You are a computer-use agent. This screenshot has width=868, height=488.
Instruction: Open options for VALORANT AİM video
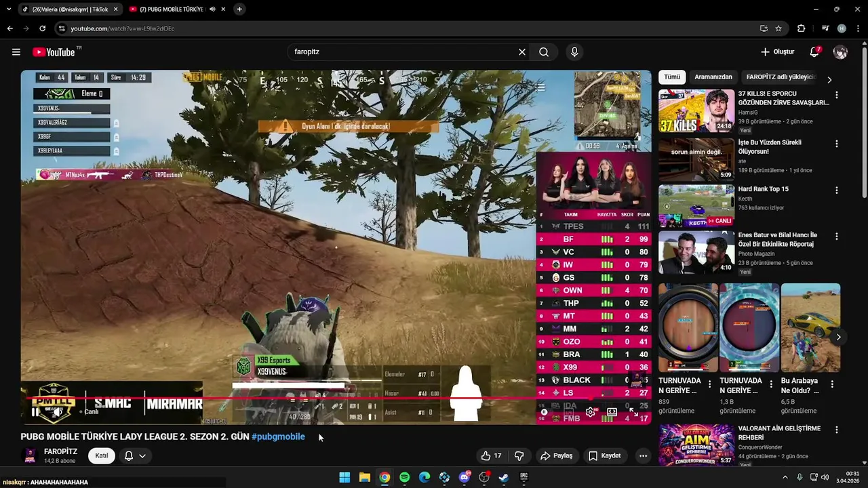tap(836, 430)
